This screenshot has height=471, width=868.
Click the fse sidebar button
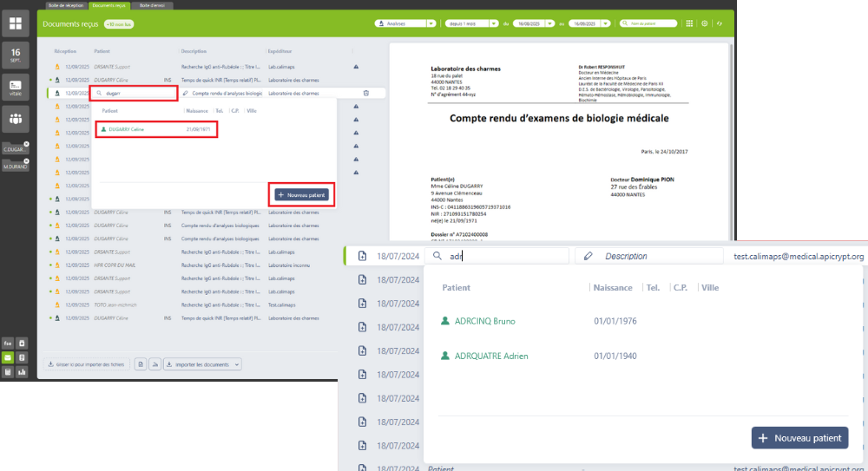8,343
